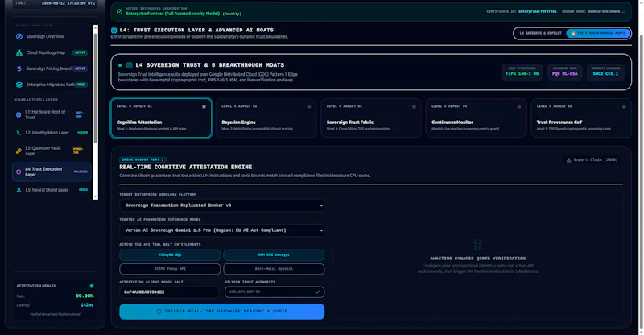644x335 pixels.
Task: Click the binary placeholder icon above Awaiting Verification
Action: click(477, 245)
